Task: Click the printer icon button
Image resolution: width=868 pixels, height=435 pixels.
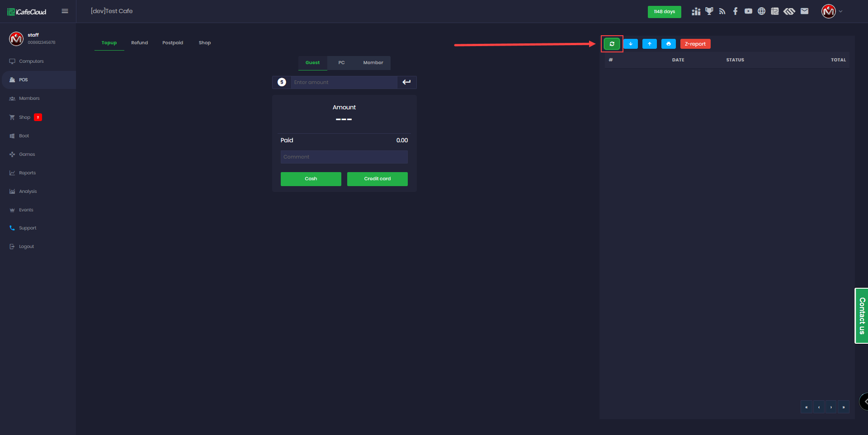Action: point(669,44)
